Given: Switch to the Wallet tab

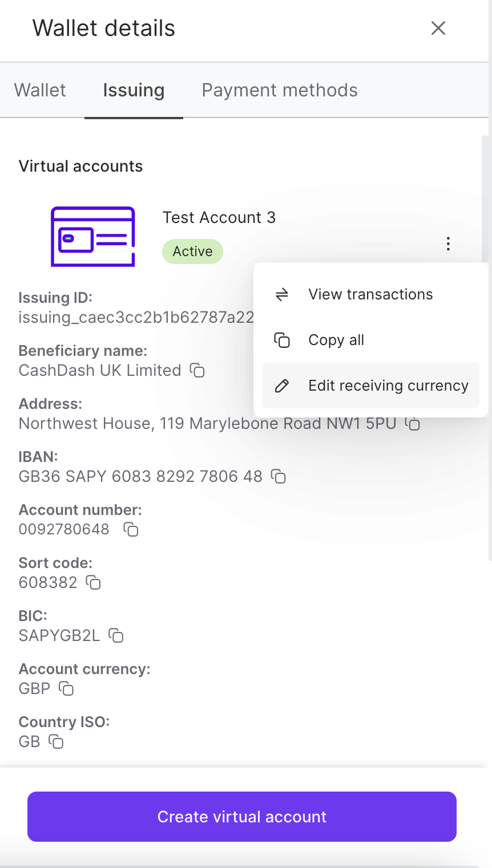Looking at the screenshot, I should tap(39, 90).
